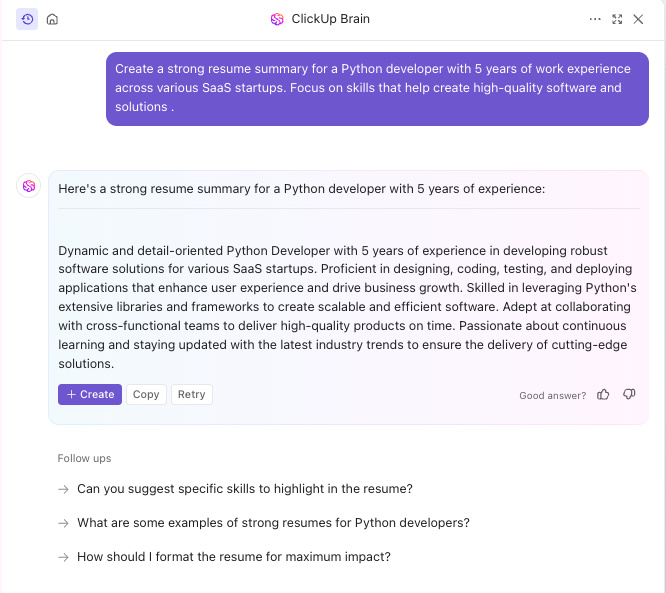Expand the panel to full screen
This screenshot has width=666, height=593.
[x=617, y=19]
